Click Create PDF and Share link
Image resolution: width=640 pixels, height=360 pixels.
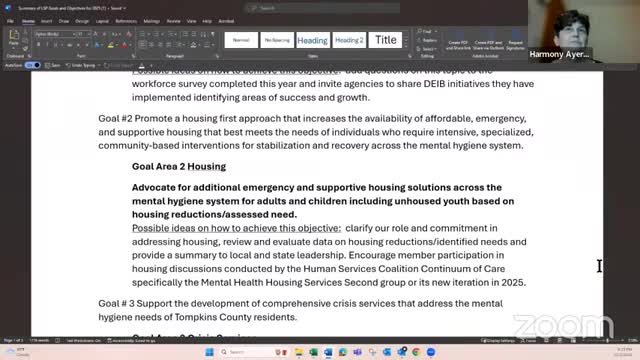click(x=458, y=41)
